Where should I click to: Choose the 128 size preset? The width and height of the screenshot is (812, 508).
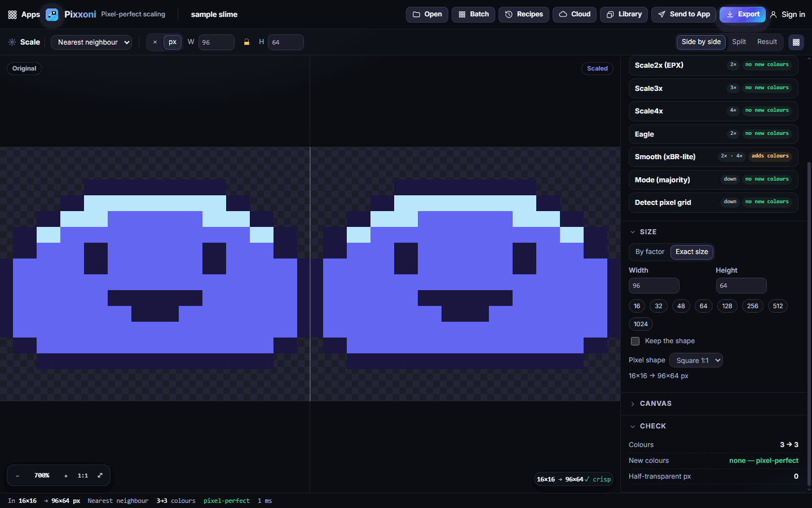click(727, 306)
